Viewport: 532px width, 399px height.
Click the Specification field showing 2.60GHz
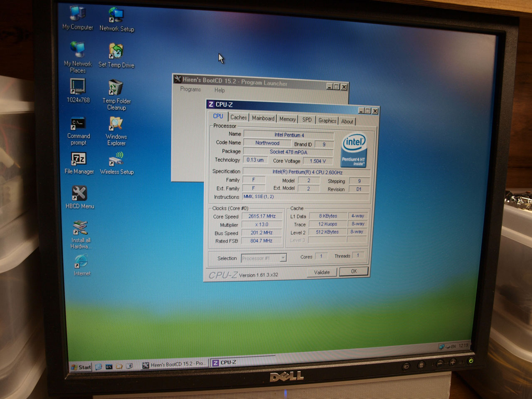pyautogui.click(x=307, y=172)
